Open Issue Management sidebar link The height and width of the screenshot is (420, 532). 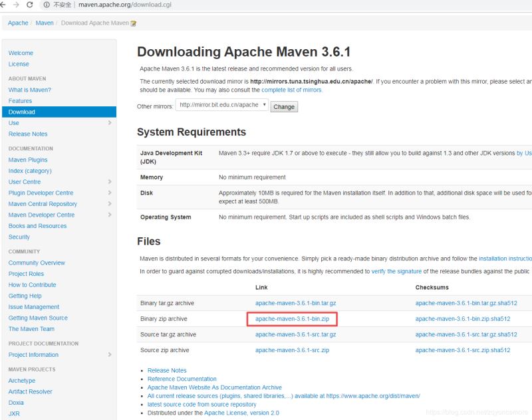[34, 307]
